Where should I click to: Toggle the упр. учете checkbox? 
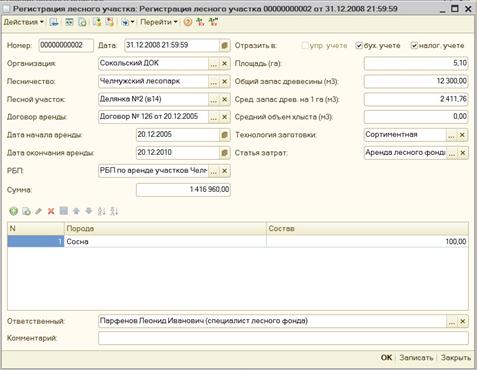304,45
